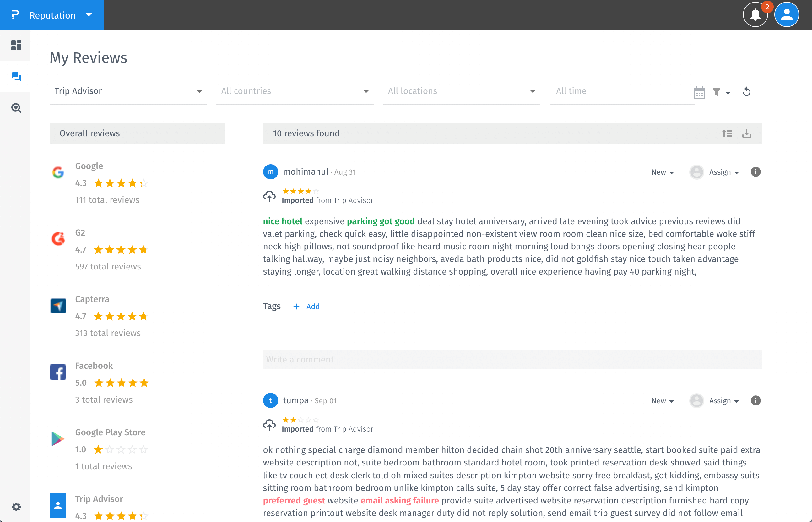The width and height of the screenshot is (812, 522).
Task: Open settings gear in sidebar
Action: pyautogui.click(x=16, y=507)
